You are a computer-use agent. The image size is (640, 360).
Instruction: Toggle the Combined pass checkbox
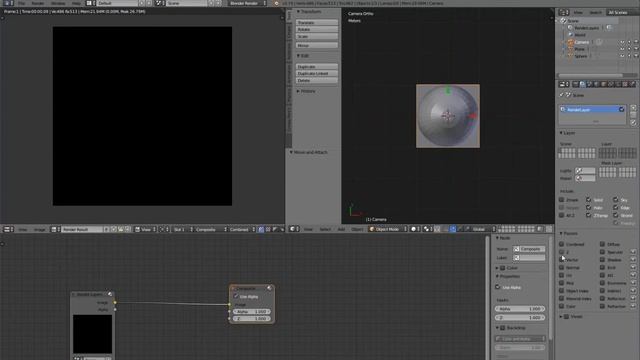562,244
